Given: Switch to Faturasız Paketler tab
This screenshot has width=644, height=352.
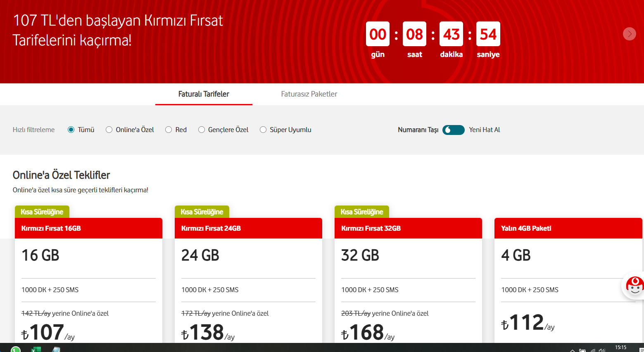Looking at the screenshot, I should tap(309, 94).
